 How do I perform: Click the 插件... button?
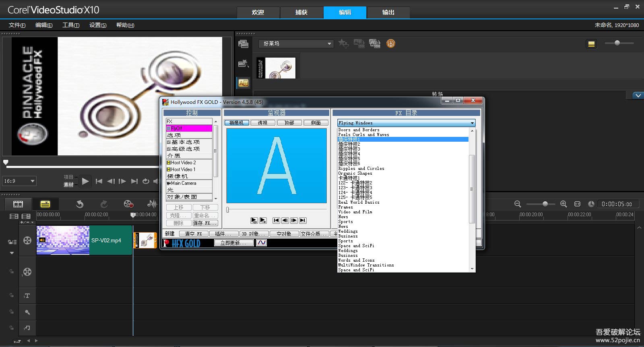223,233
